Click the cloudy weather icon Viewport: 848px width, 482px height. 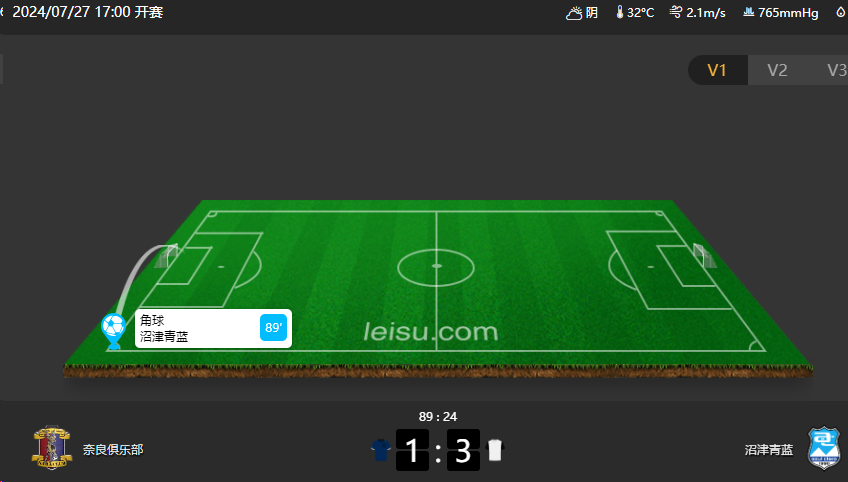coord(574,13)
